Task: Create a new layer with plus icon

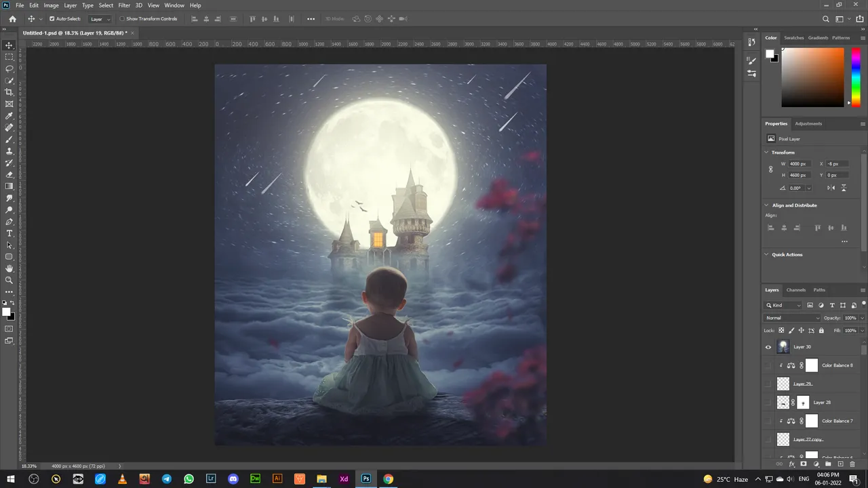Action: 840,464
